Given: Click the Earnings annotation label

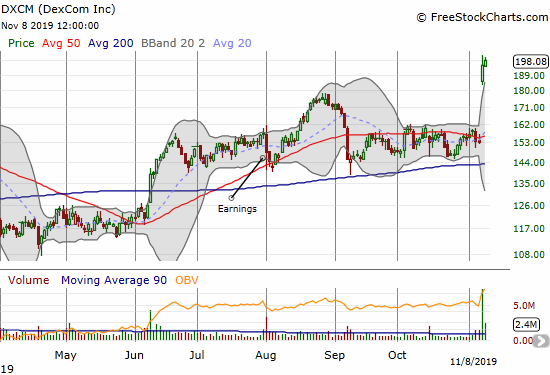Looking at the screenshot, I should coord(237,209).
